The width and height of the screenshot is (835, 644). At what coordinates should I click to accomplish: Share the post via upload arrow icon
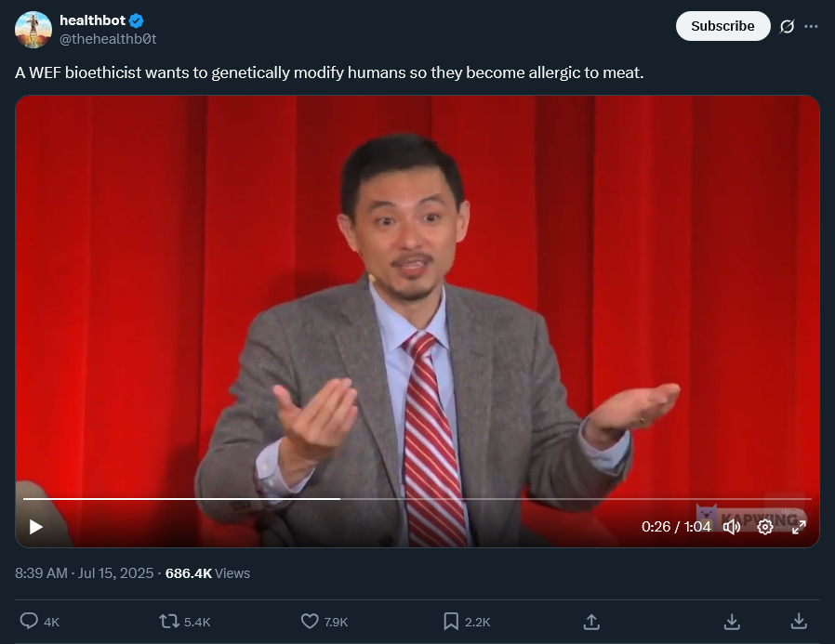[591, 621]
